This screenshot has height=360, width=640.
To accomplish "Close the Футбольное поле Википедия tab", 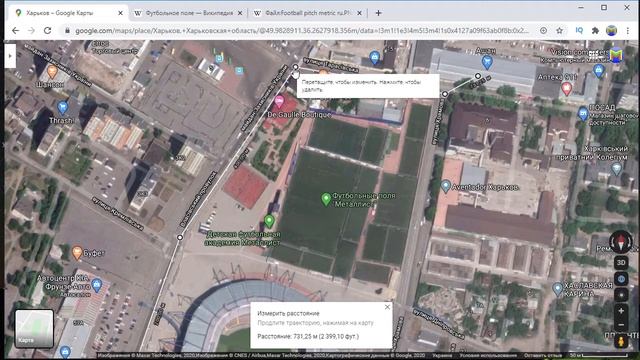I will (x=240, y=13).
